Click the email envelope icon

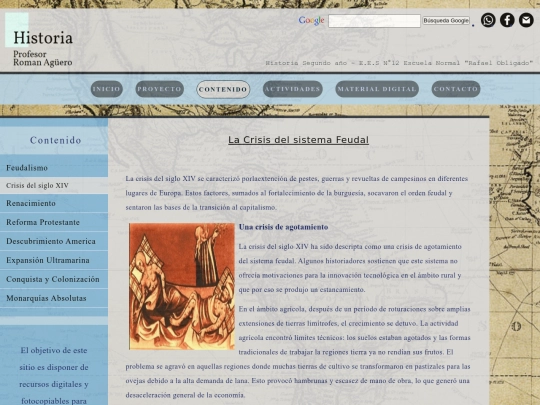pyautogui.click(x=526, y=20)
